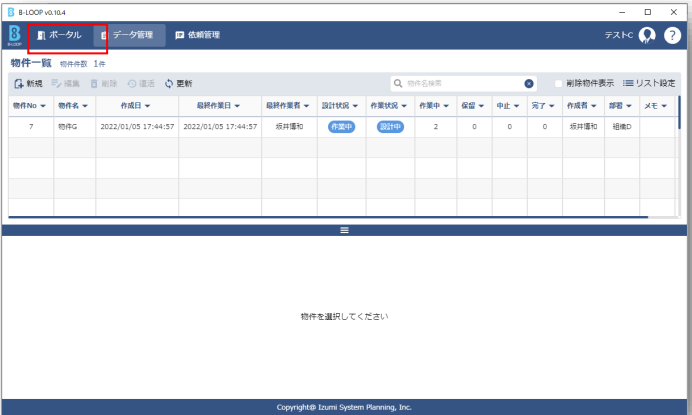Select the 物件G row name cell
692x415 pixels.
[67, 127]
